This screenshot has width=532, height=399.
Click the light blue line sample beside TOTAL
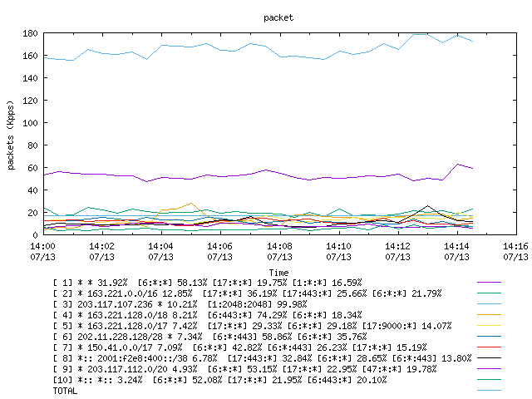(489, 391)
